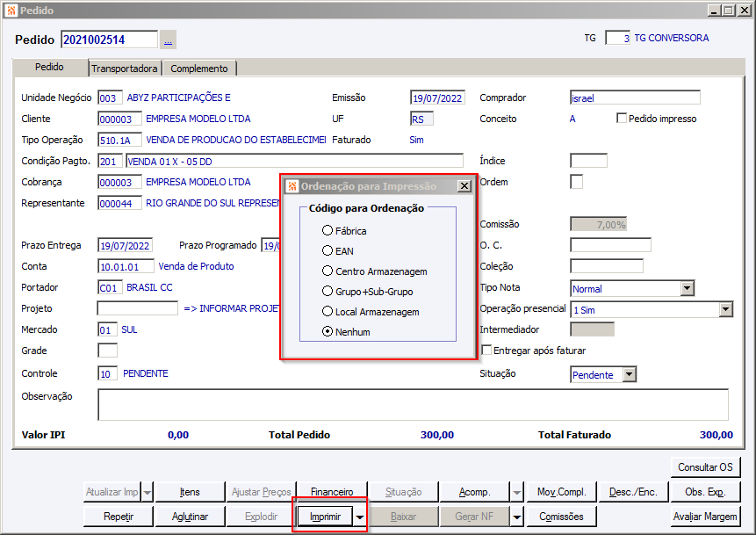Click the Observação text area
Image resolution: width=756 pixels, height=535 pixels.
[x=413, y=405]
